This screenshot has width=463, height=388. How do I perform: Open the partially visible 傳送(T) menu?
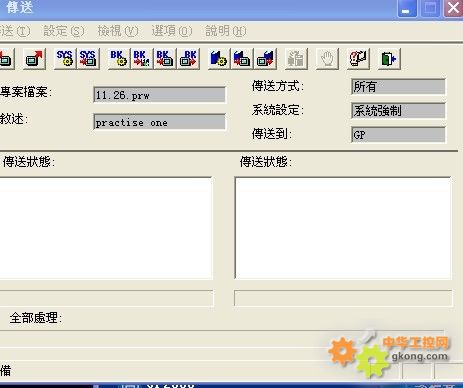click(x=15, y=31)
